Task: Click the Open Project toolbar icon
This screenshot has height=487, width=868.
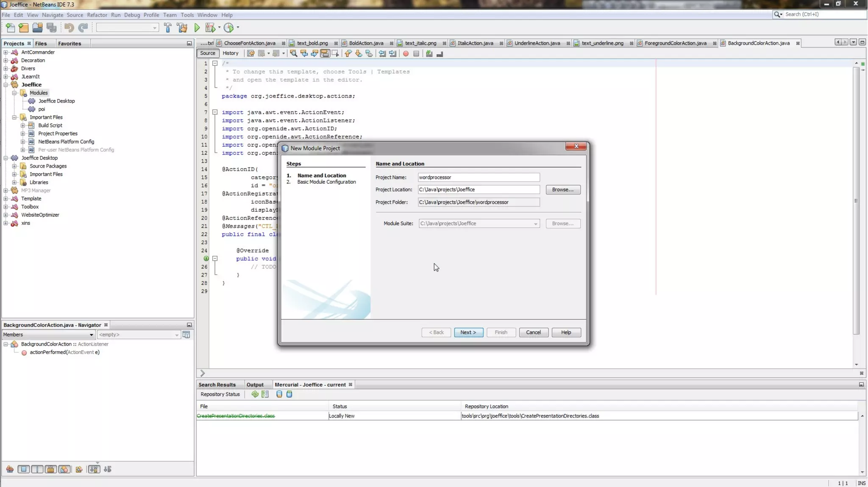Action: (37, 28)
